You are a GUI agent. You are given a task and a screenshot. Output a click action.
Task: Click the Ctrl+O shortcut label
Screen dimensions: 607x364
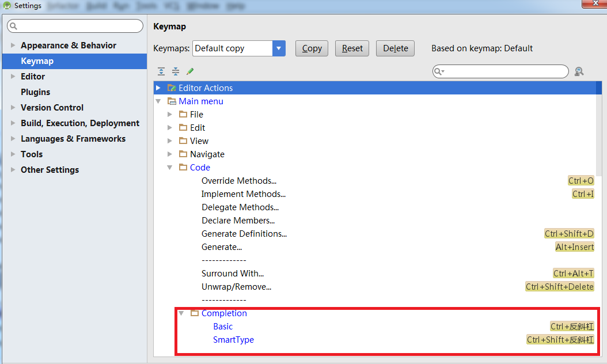(x=581, y=181)
